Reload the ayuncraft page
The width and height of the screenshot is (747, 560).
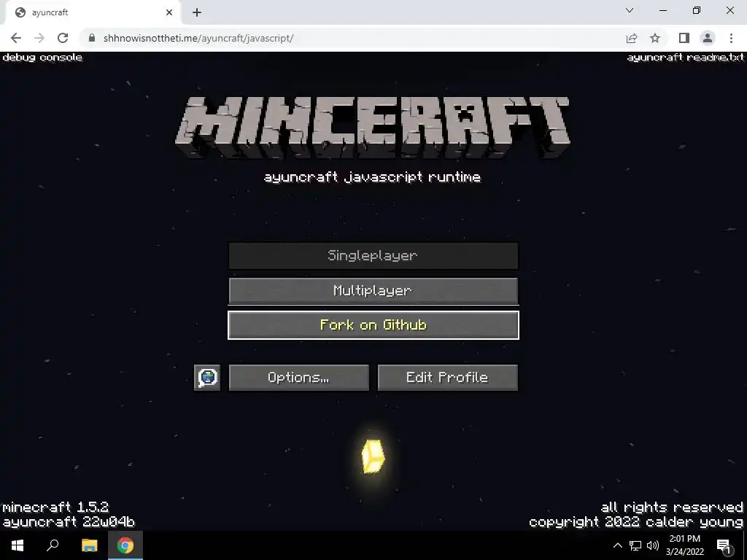[63, 38]
